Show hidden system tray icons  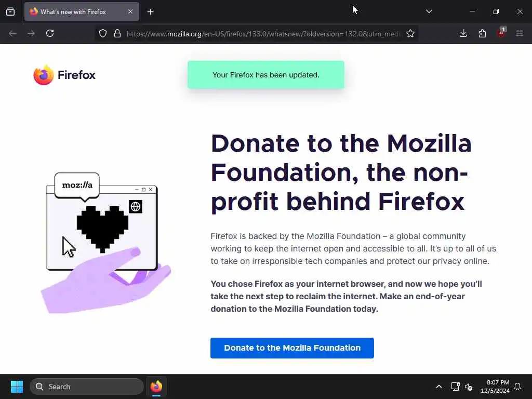[438, 387]
